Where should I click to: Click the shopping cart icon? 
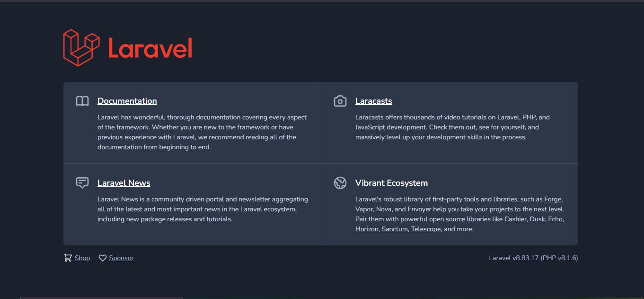coord(68,258)
